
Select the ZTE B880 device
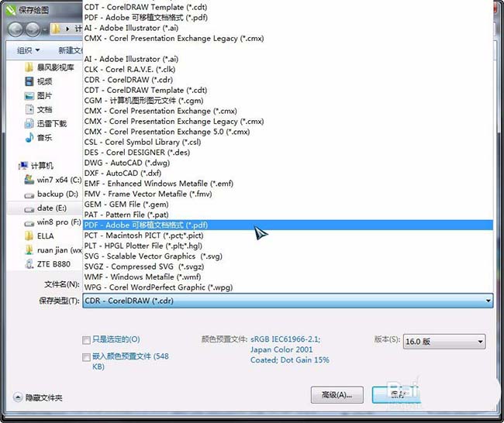(47, 264)
